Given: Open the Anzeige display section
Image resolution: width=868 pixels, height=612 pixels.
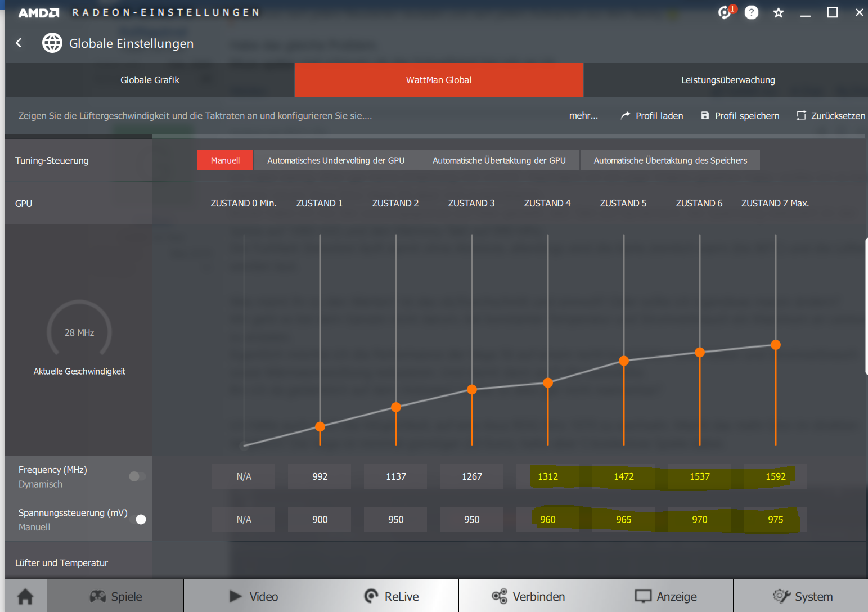Looking at the screenshot, I should pyautogui.click(x=665, y=596).
